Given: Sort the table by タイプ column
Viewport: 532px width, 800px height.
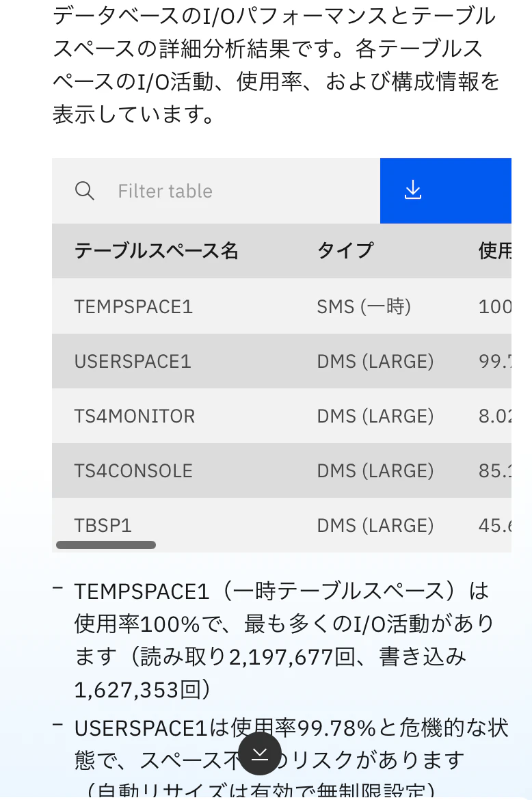Looking at the screenshot, I should (345, 251).
